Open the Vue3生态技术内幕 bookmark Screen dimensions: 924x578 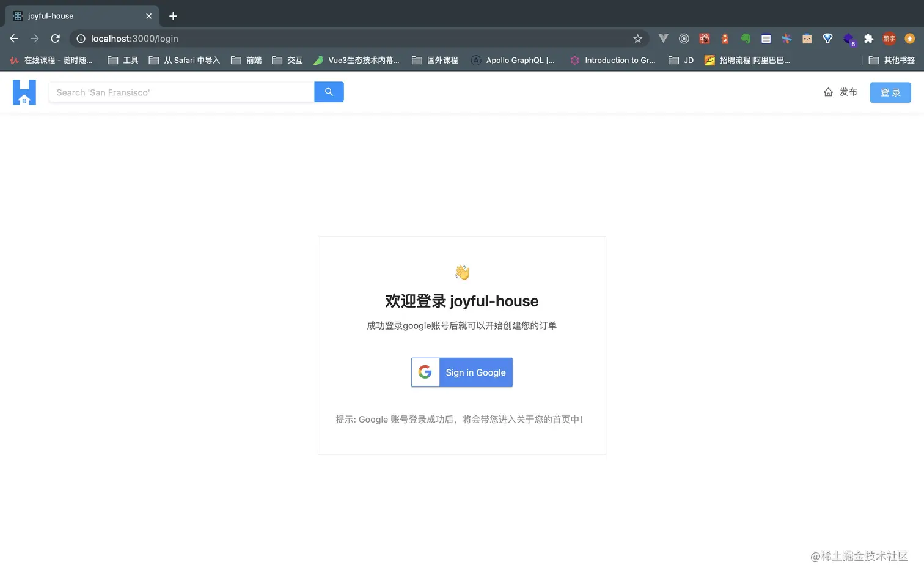[356, 60]
